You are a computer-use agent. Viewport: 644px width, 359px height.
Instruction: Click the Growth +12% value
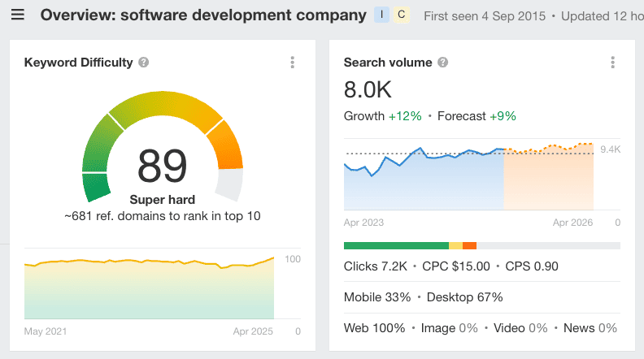404,116
